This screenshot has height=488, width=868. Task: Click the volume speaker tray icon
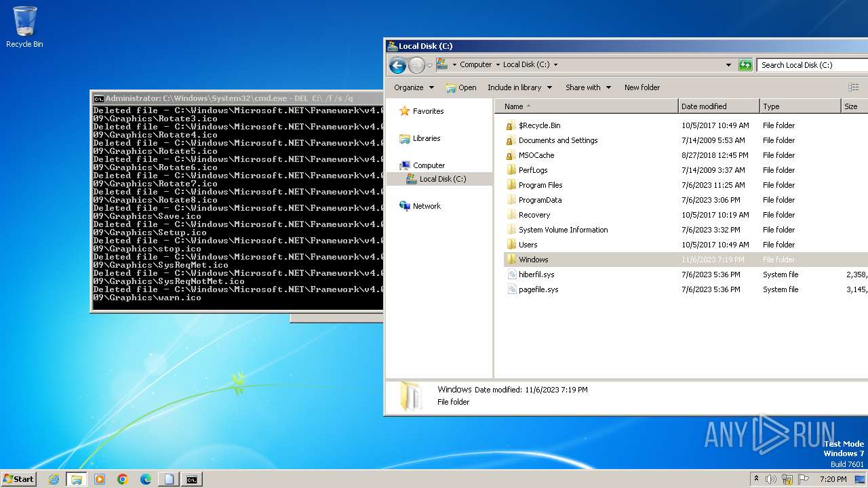(x=771, y=479)
